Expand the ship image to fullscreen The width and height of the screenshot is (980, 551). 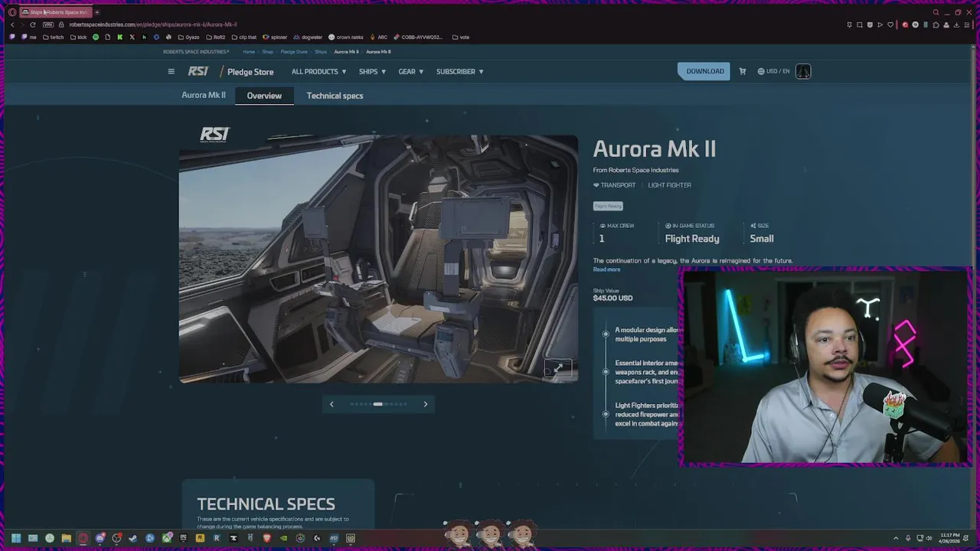(x=558, y=369)
